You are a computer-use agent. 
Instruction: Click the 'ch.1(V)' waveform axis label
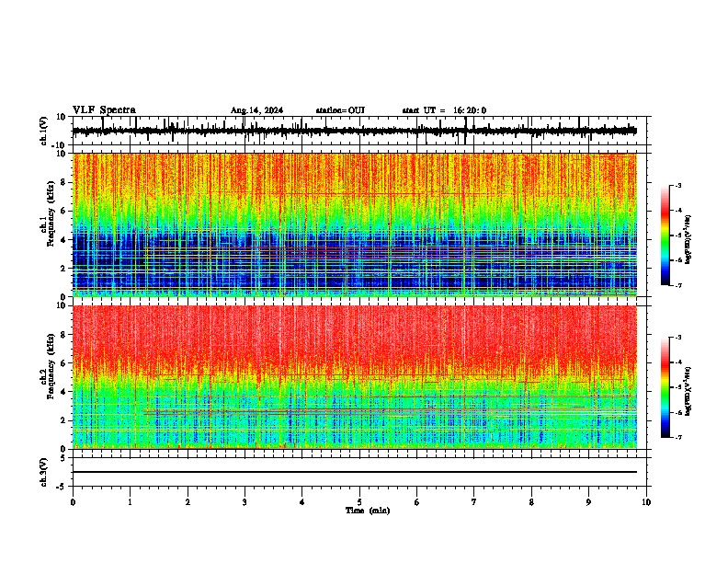(45, 131)
